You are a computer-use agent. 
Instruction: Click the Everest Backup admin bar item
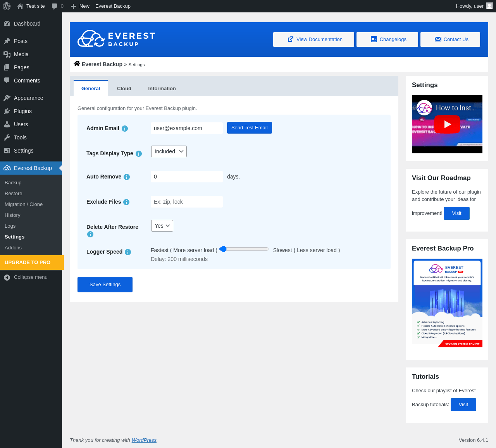coord(113,6)
